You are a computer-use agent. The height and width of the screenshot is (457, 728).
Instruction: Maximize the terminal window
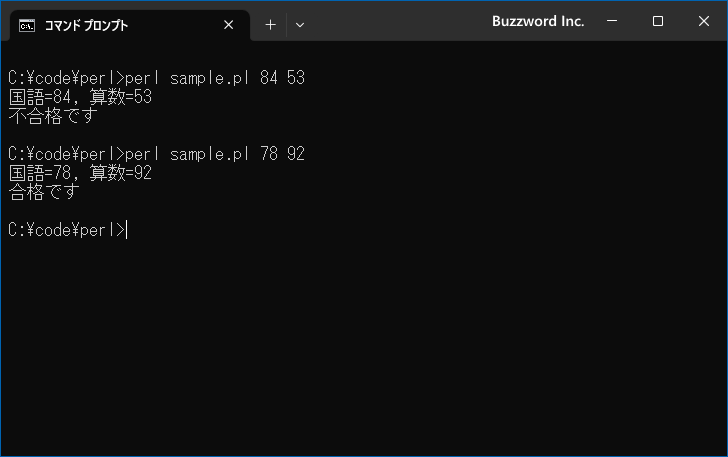657,21
